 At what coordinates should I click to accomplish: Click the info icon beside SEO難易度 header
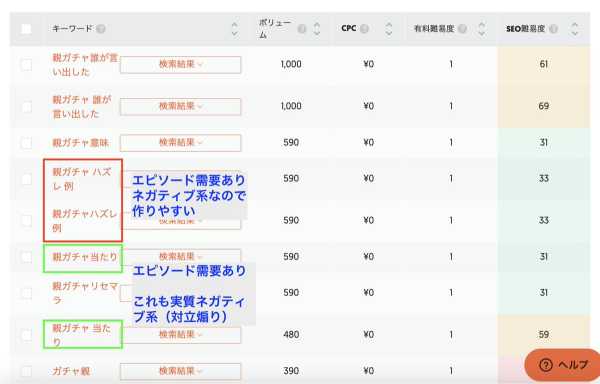click(553, 29)
